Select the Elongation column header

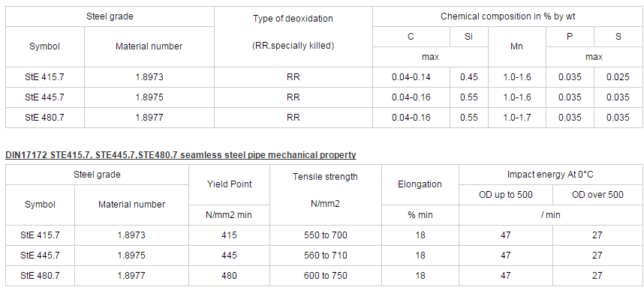coord(420,184)
